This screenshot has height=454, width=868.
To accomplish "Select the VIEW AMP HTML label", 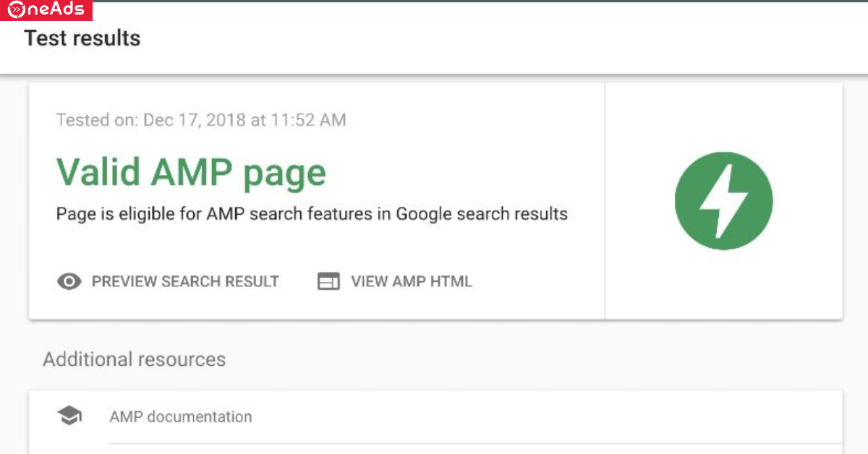I will pos(412,281).
